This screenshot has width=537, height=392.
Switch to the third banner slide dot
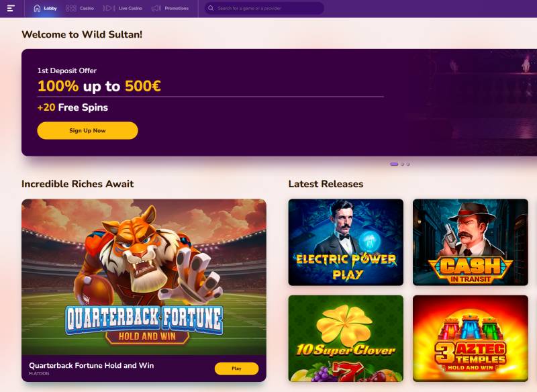(x=408, y=164)
